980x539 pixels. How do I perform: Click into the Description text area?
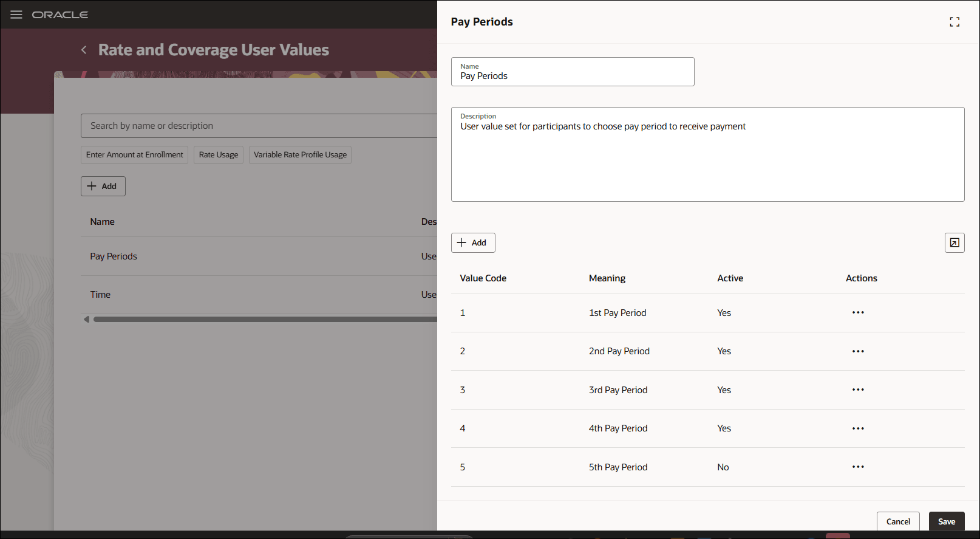point(707,154)
